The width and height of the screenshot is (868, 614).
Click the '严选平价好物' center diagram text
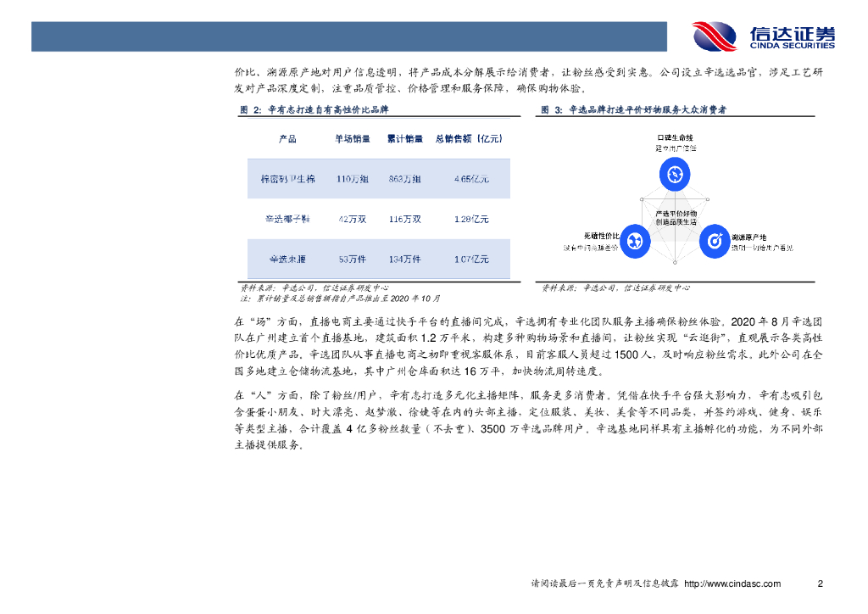pyautogui.click(x=676, y=214)
